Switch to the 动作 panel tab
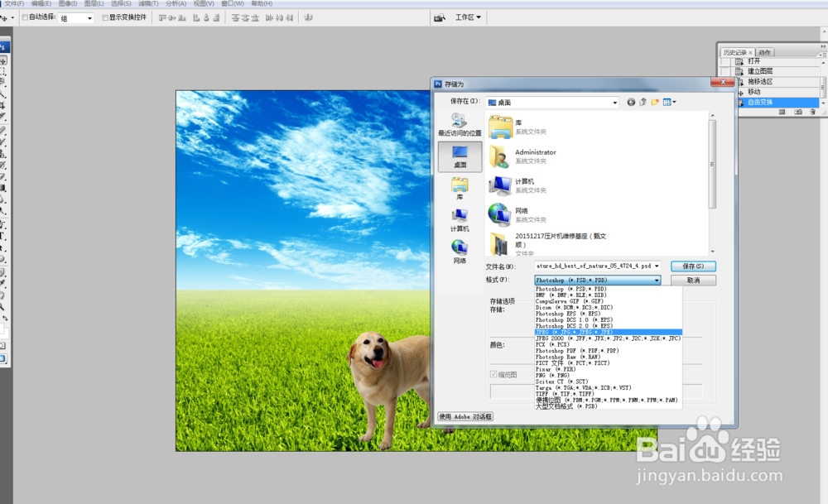828x504 pixels. (x=764, y=52)
